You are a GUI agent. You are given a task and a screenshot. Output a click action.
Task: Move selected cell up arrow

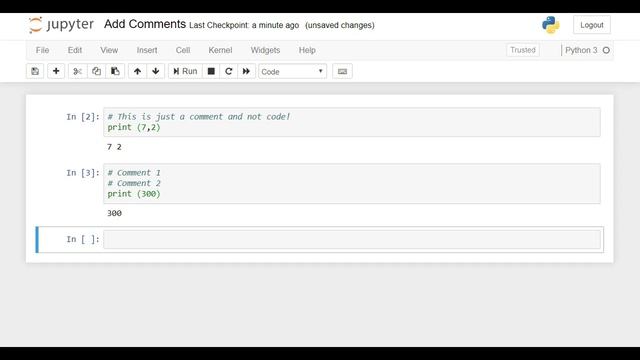pos(137,71)
